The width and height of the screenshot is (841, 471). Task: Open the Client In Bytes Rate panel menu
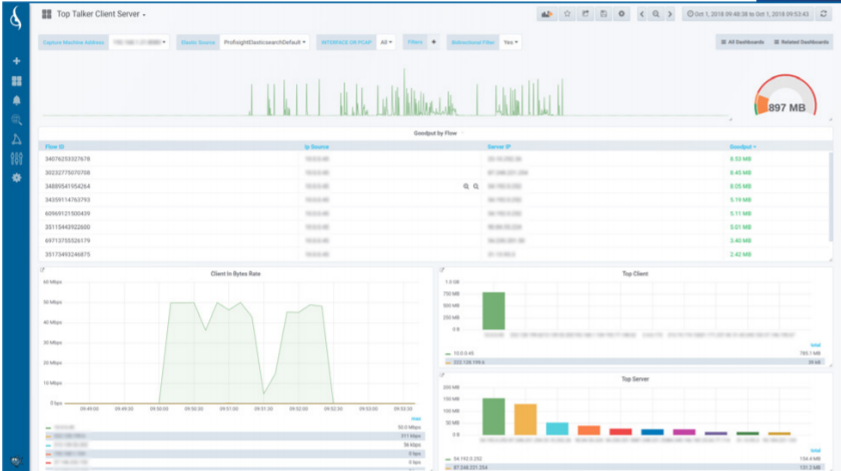pyautogui.click(x=235, y=274)
